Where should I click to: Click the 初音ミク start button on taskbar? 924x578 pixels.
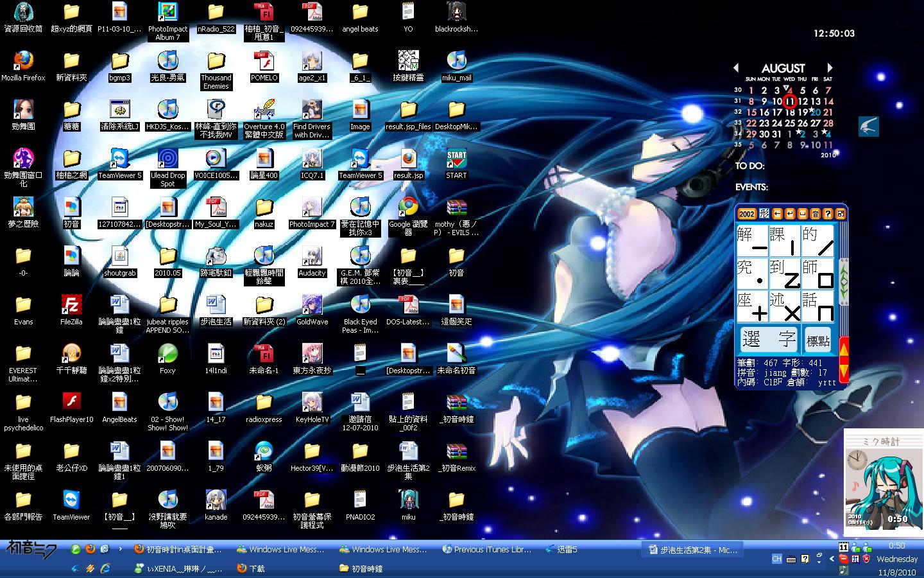[x=32, y=549]
